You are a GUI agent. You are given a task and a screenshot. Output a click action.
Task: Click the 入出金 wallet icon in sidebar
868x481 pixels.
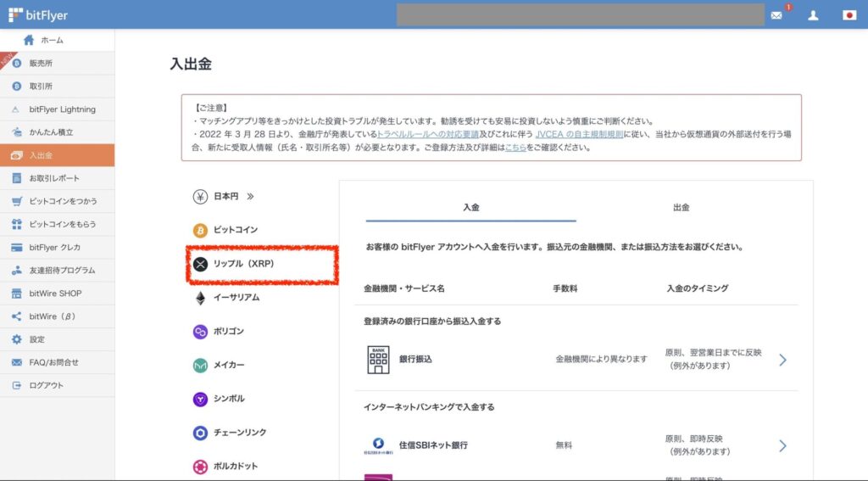coord(17,155)
